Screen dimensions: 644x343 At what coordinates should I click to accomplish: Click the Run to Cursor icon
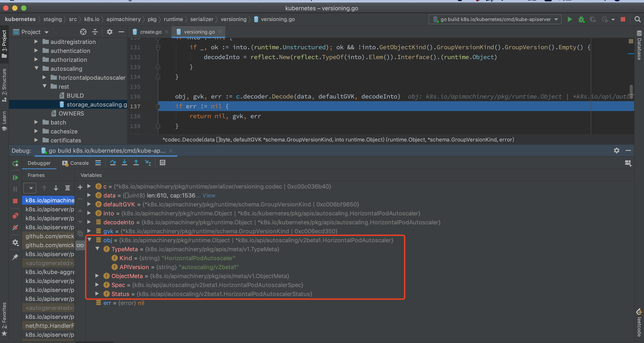tap(148, 163)
